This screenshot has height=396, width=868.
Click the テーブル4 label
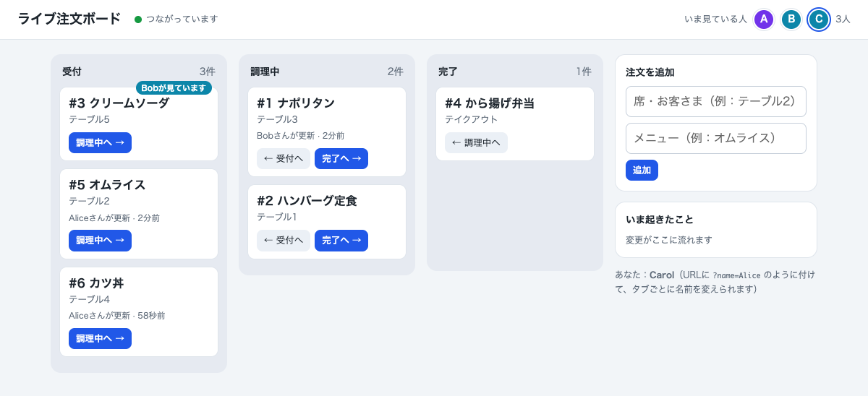click(x=90, y=299)
